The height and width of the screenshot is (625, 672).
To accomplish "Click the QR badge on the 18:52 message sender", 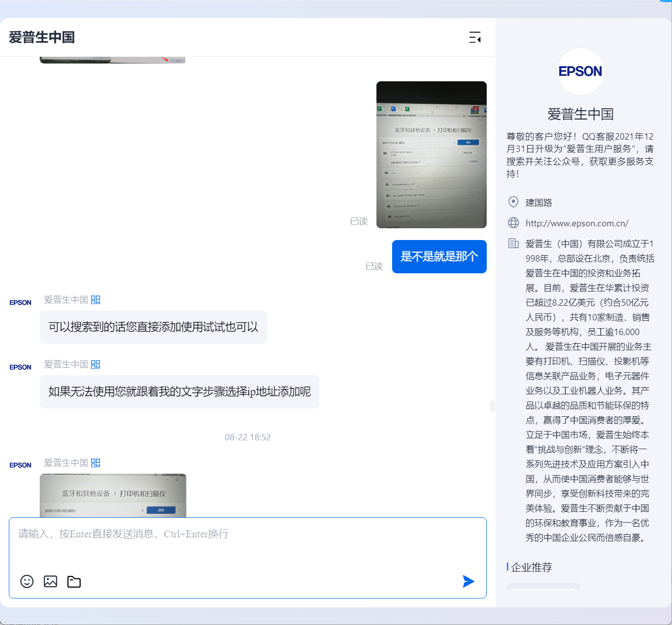I will pos(96,463).
